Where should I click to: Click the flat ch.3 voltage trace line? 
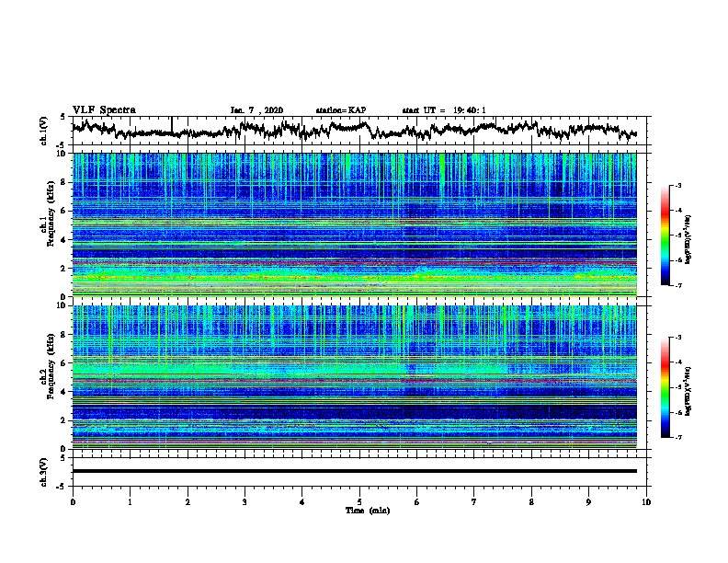click(x=354, y=471)
